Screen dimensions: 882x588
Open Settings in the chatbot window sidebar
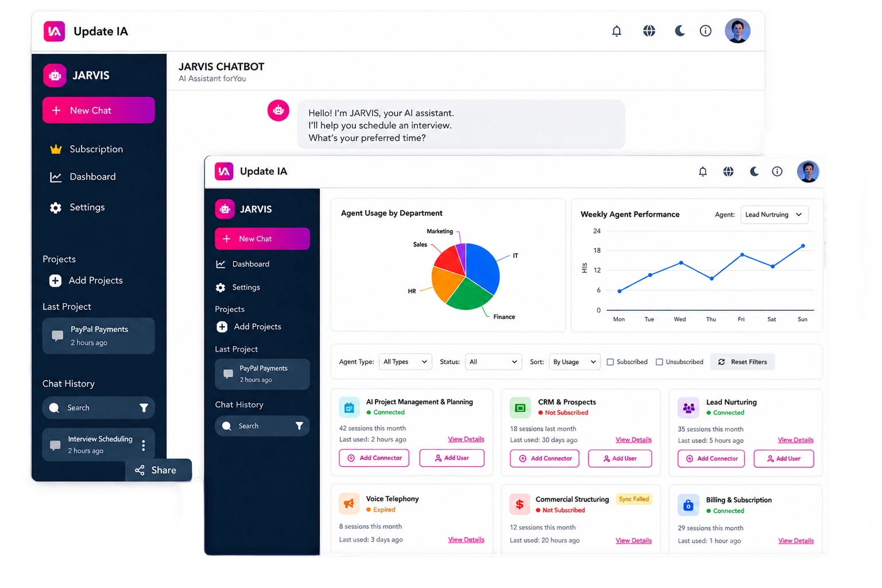pos(78,207)
